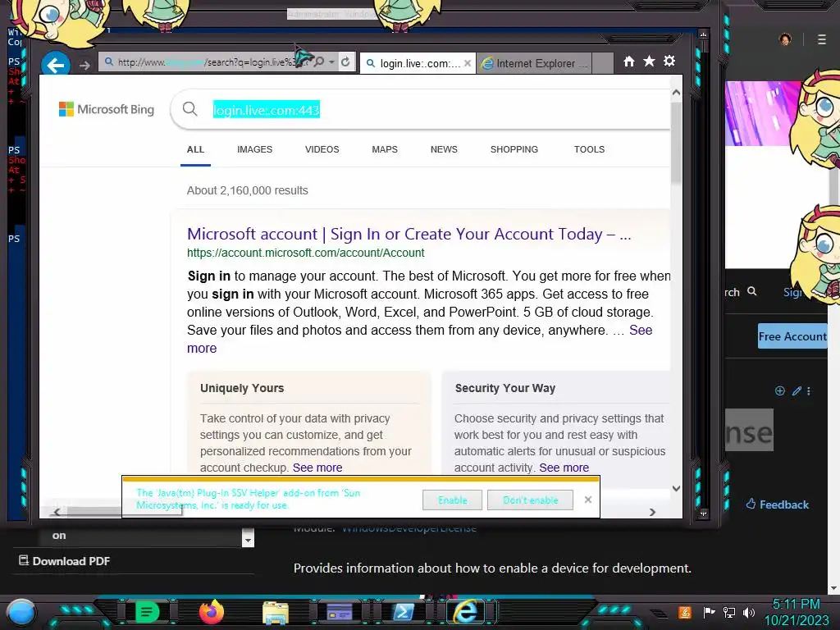The width and height of the screenshot is (840, 630).
Task: Dismiss the add-on notification bar
Action: click(x=587, y=500)
